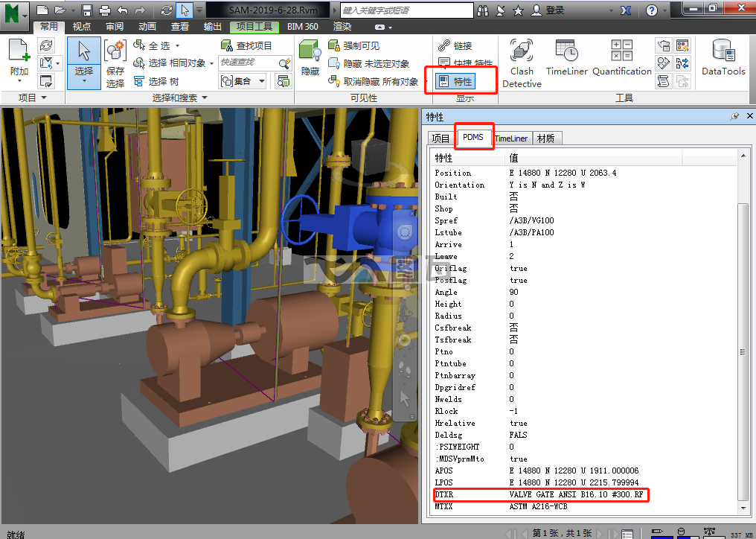Click the binoculars search icon in the title bar
Screen dimensions: 756x539
[x=483, y=10]
